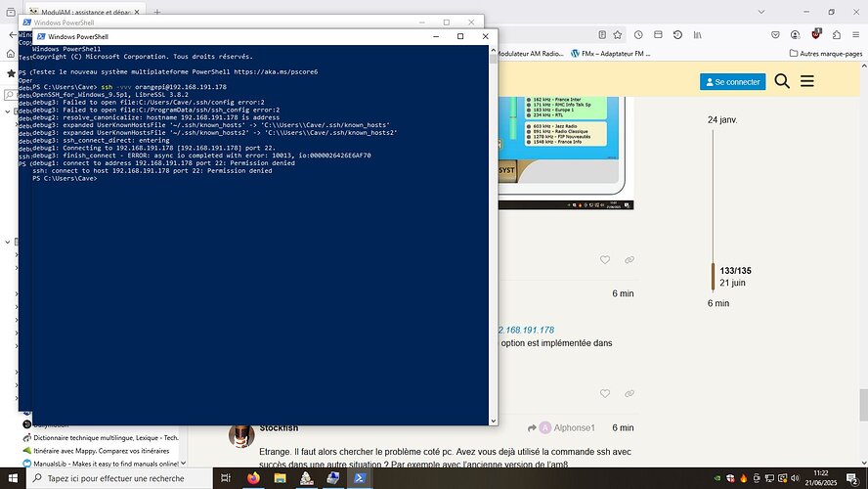Open the Firefox application hamburger menu
Screen dimensions: 868x489
tap(856, 35)
